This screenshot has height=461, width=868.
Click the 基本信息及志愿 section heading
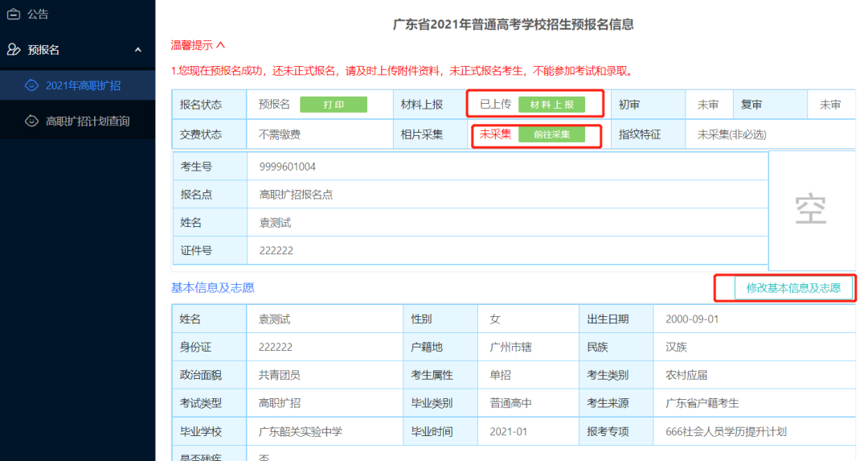(x=212, y=287)
